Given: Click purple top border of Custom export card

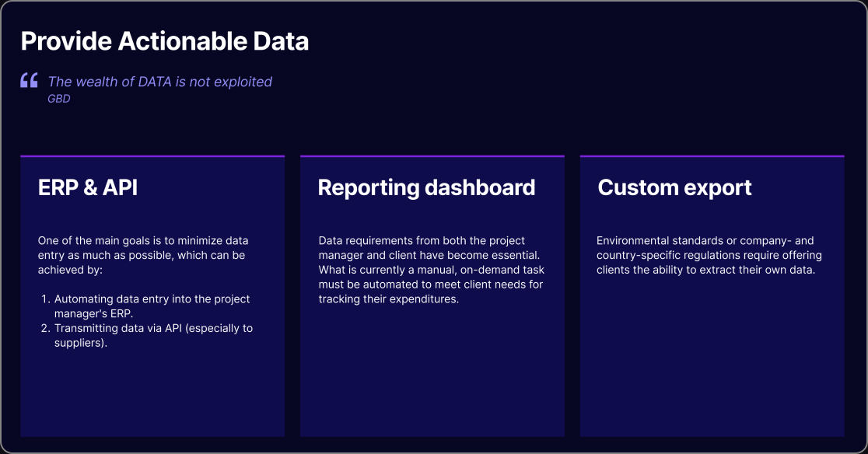Looking at the screenshot, I should coord(712,156).
